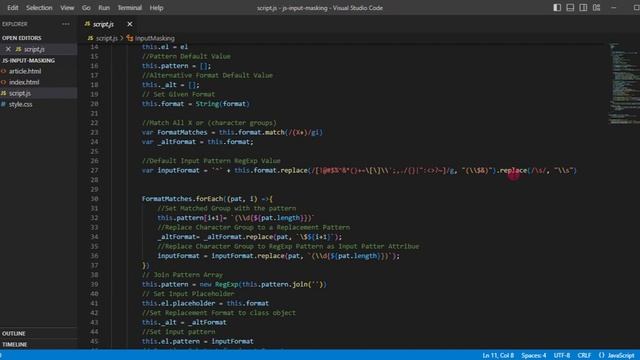The width and height of the screenshot is (640, 360).
Task: Click the Ln 11, Col 8 status entry
Action: click(498, 356)
